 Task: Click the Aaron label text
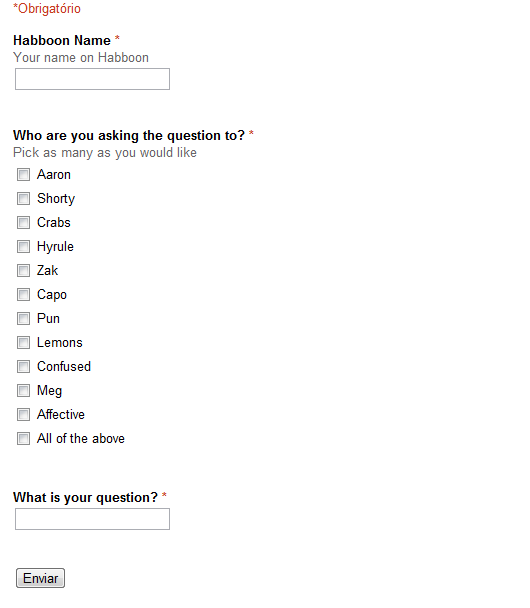pos(54,174)
